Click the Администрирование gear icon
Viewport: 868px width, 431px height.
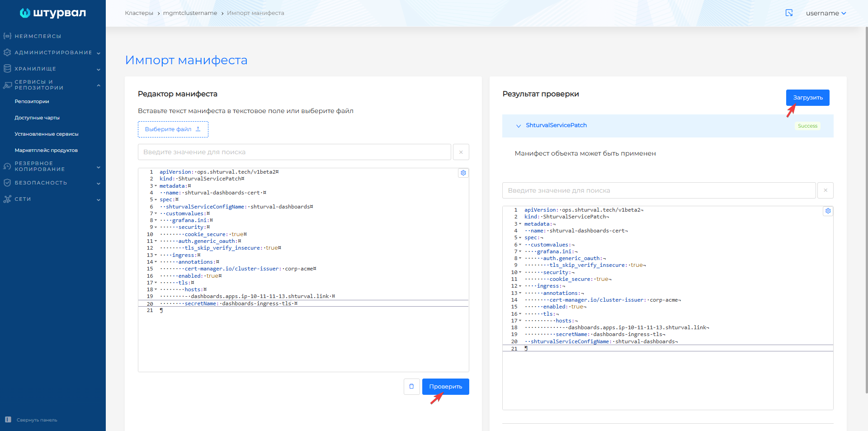(x=7, y=52)
